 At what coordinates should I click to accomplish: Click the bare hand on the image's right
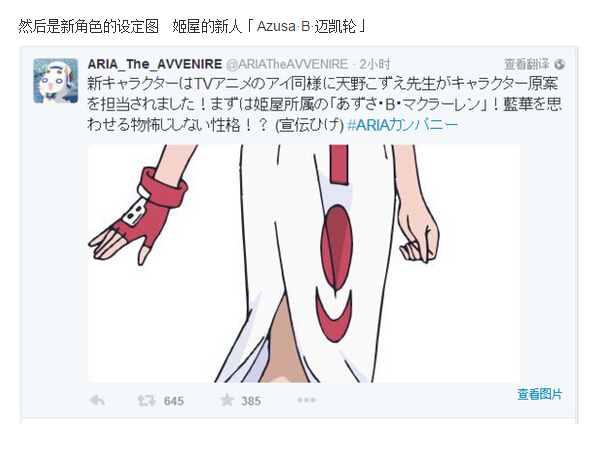[x=419, y=233]
